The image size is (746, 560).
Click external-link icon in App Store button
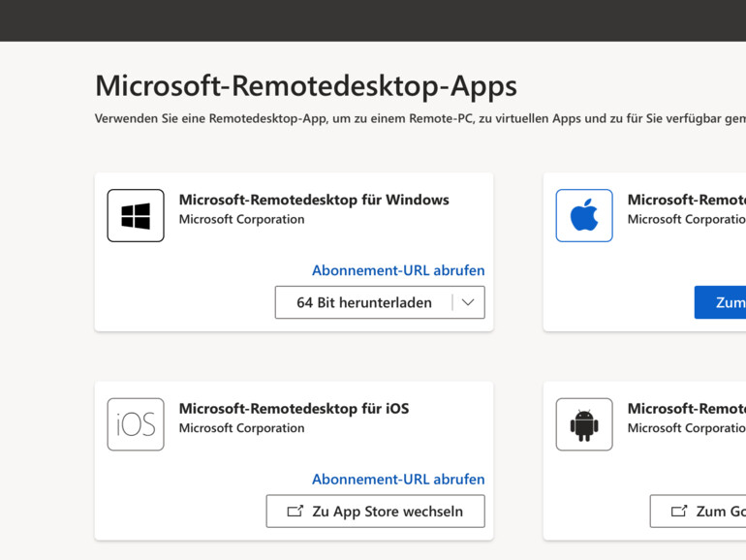[x=295, y=511]
